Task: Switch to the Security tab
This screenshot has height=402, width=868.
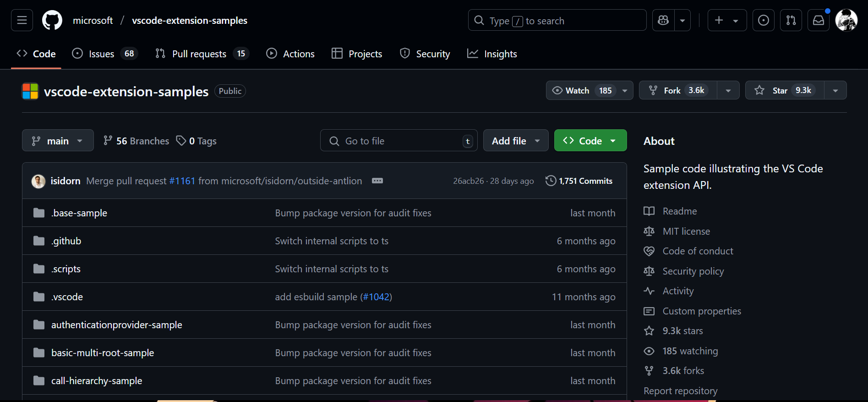Action: pyautogui.click(x=425, y=54)
